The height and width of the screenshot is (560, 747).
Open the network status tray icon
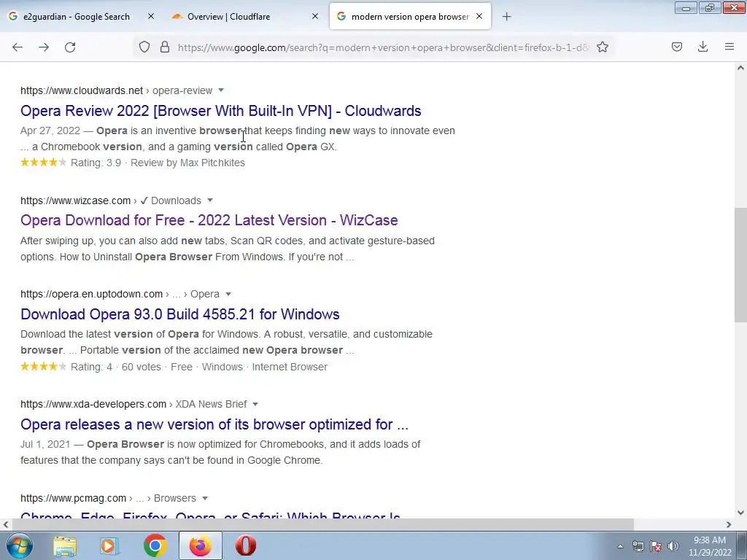pos(638,546)
